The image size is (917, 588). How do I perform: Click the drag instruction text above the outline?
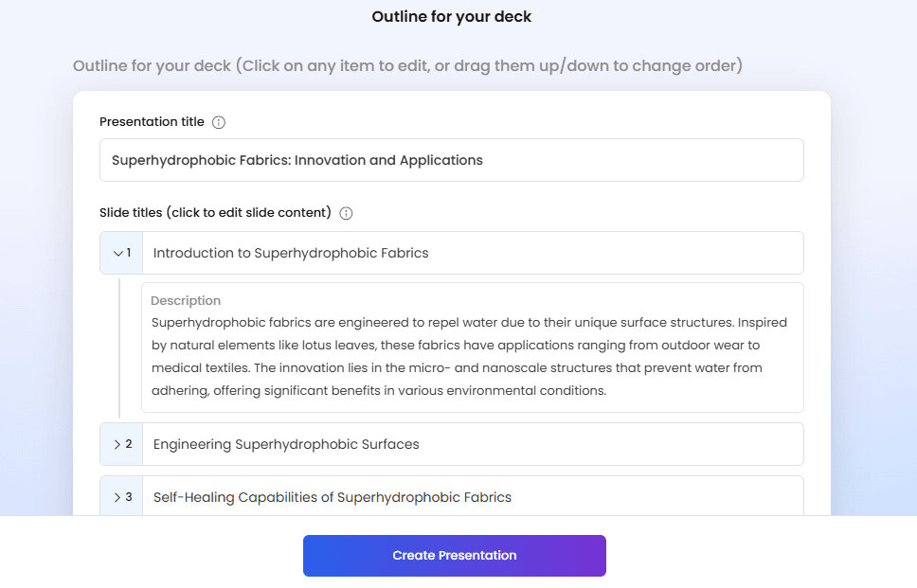[406, 65]
